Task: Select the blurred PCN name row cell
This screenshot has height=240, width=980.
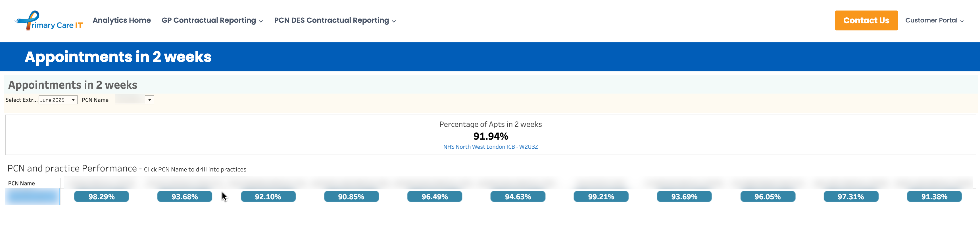Action: (33, 196)
